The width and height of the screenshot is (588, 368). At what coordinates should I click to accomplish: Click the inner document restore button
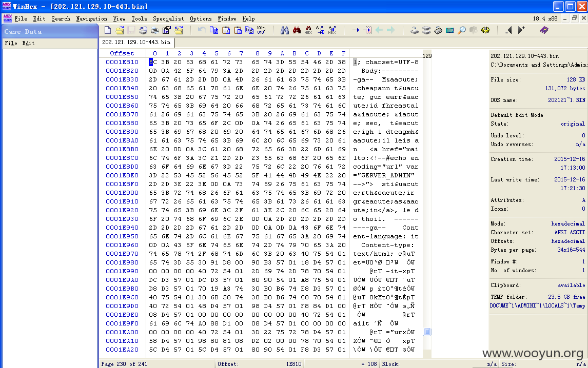pyautogui.click(x=574, y=18)
